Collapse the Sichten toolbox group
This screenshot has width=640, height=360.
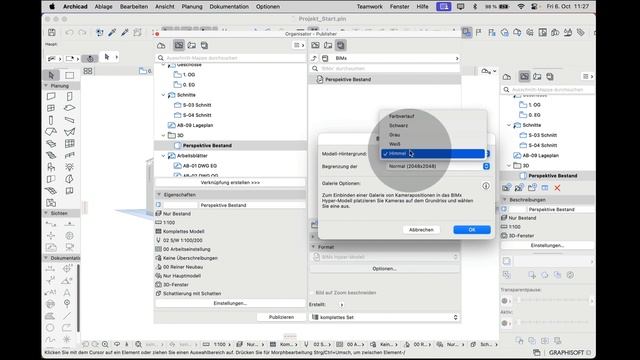tap(46, 213)
